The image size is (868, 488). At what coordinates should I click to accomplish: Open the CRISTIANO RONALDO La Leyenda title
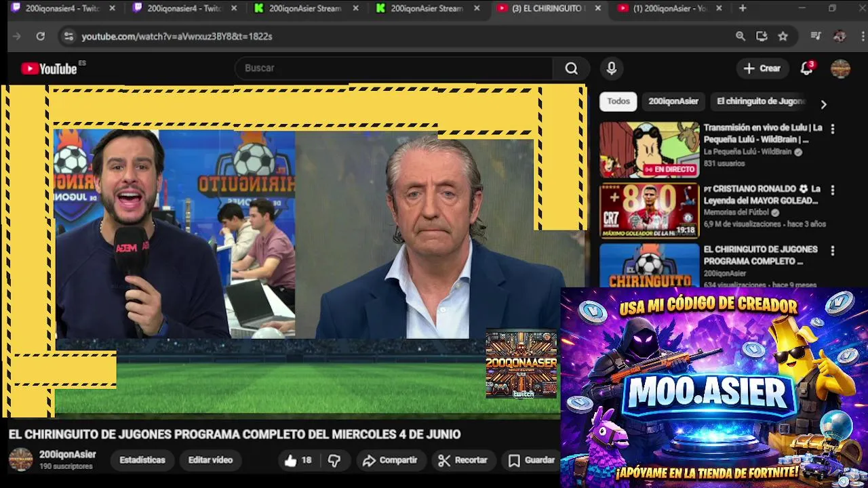pyautogui.click(x=762, y=195)
